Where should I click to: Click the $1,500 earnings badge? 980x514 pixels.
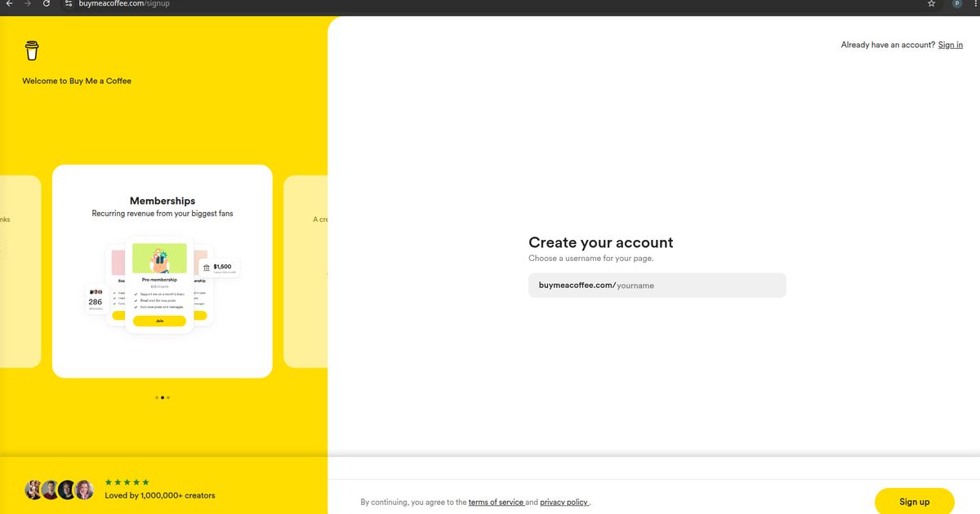[x=219, y=268]
